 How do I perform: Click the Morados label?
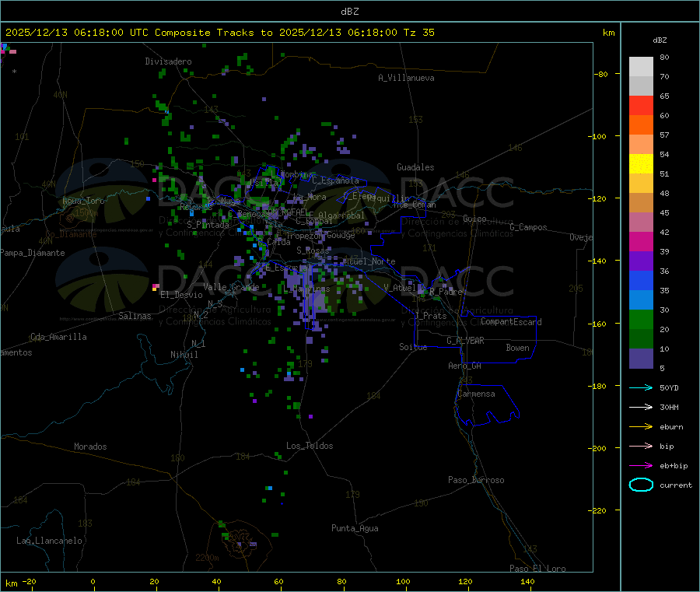[x=90, y=447]
